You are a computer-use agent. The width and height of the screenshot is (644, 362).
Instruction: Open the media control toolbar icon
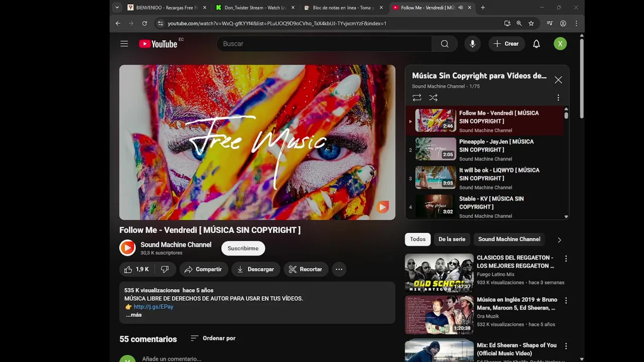(x=550, y=23)
